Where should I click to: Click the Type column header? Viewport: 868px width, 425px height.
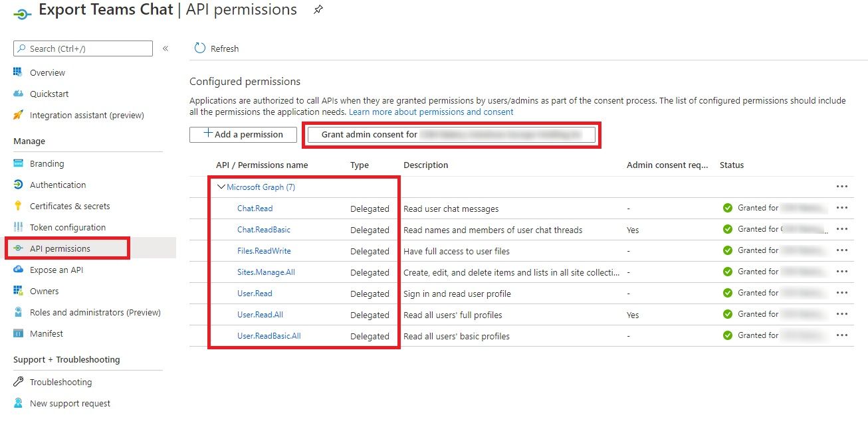coord(360,165)
